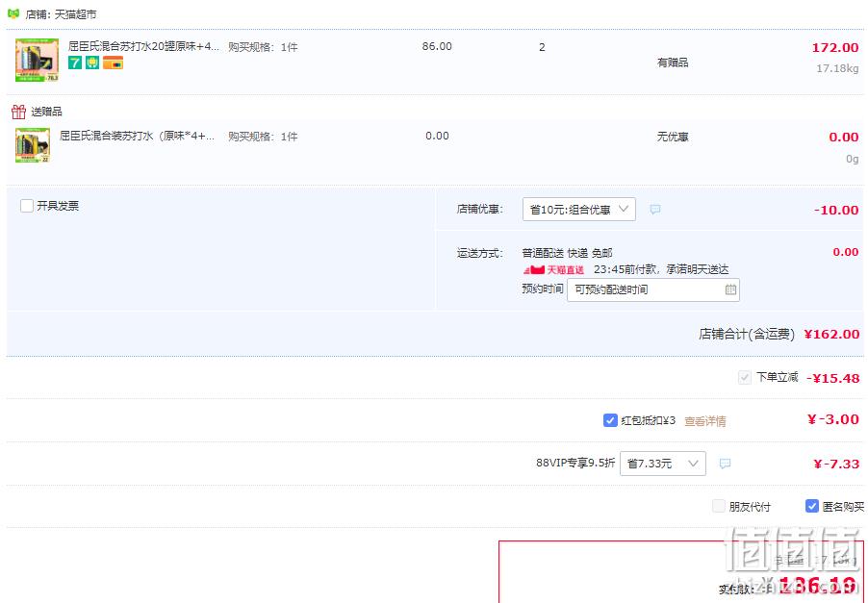868x603 pixels.
Task: Click the 172.00 item subtotal
Action: [834, 47]
